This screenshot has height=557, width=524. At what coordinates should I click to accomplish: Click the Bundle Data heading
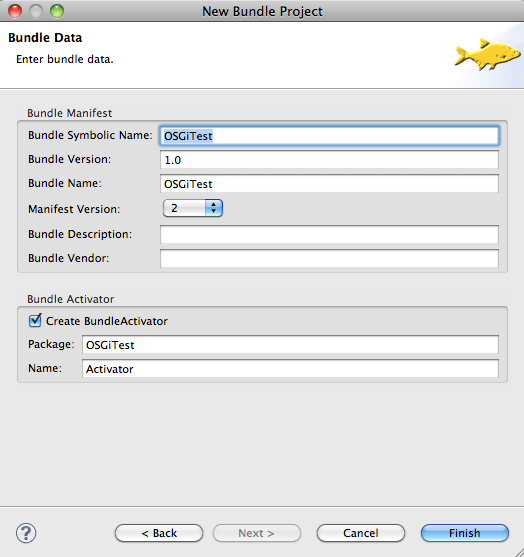tap(45, 38)
